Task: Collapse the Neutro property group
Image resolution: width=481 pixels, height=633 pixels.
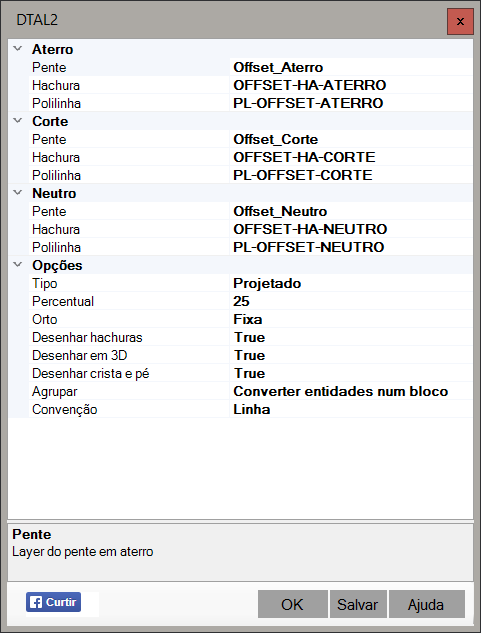Action: (x=17, y=193)
